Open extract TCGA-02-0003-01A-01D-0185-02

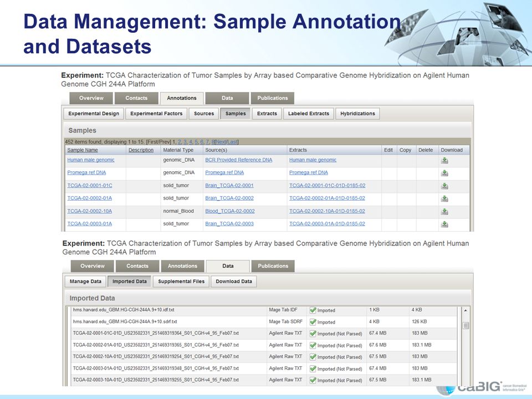[x=327, y=224]
